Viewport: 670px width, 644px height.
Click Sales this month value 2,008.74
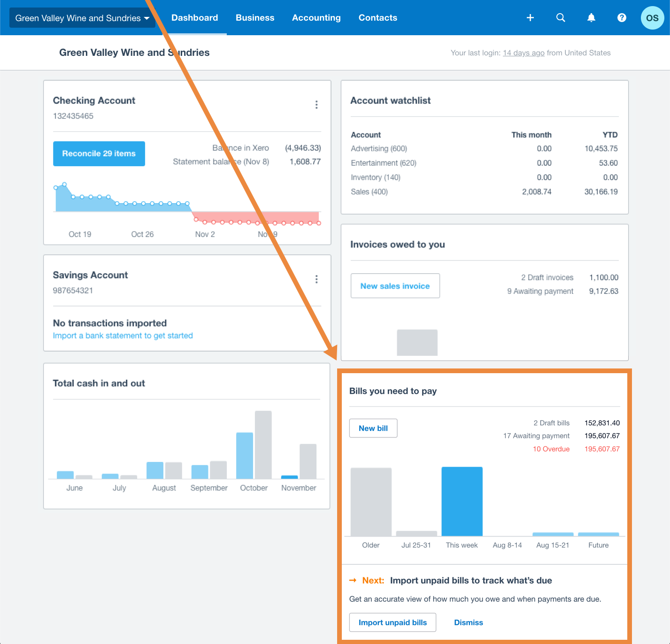(x=537, y=192)
